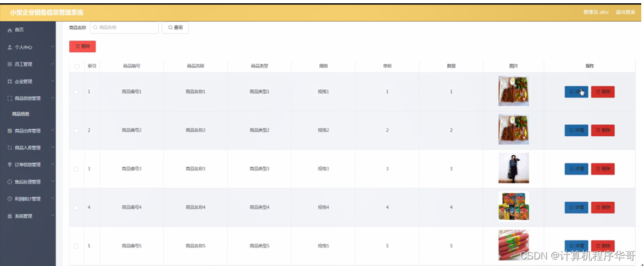This screenshot has height=266, width=644.
Task: Click the cell 商品类型2
Action: (x=259, y=130)
